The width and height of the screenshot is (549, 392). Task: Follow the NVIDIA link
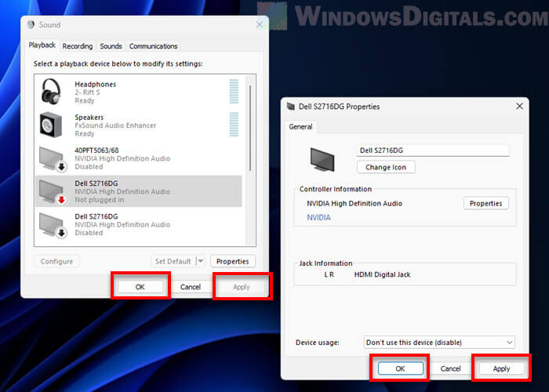point(318,217)
